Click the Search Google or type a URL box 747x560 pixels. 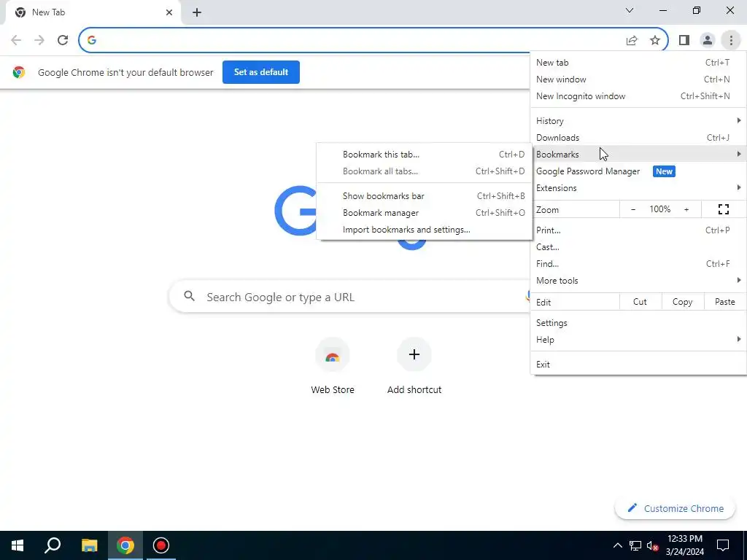(x=350, y=297)
